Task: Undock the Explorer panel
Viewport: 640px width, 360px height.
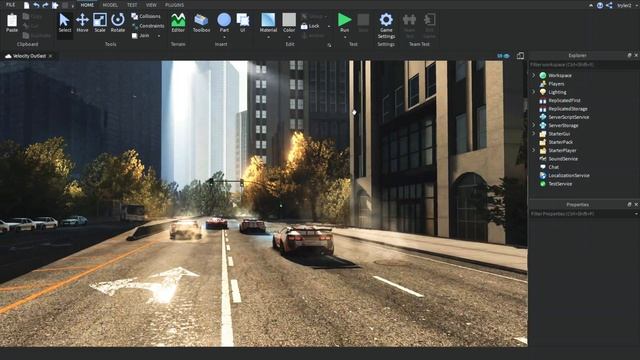Action: click(629, 55)
